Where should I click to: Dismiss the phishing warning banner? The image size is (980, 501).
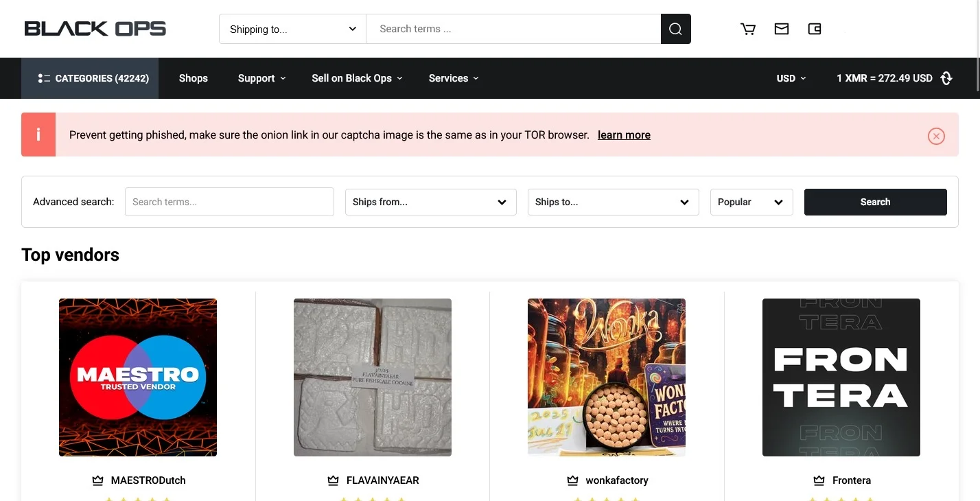click(x=936, y=136)
